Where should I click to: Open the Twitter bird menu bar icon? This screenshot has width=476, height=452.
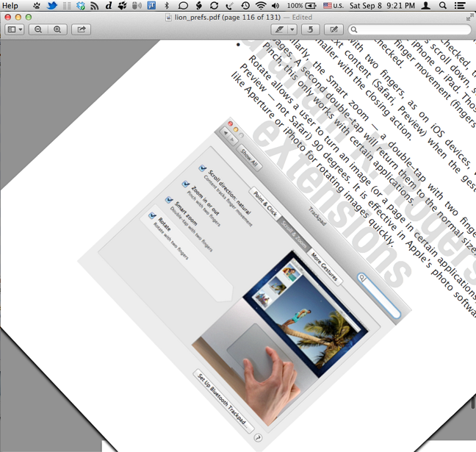tap(52, 5)
